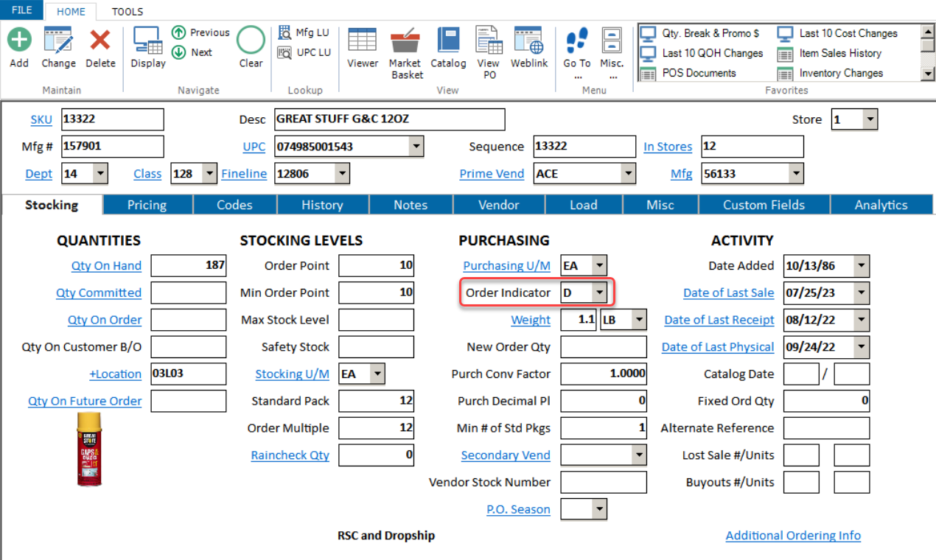Click the Raincheck Qty link
936x560 pixels.
pyautogui.click(x=290, y=455)
